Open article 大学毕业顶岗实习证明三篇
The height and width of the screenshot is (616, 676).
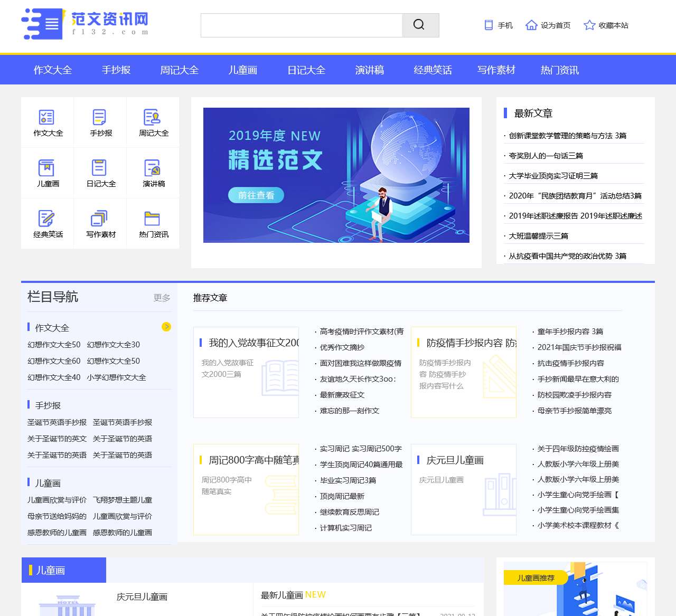coord(553,176)
